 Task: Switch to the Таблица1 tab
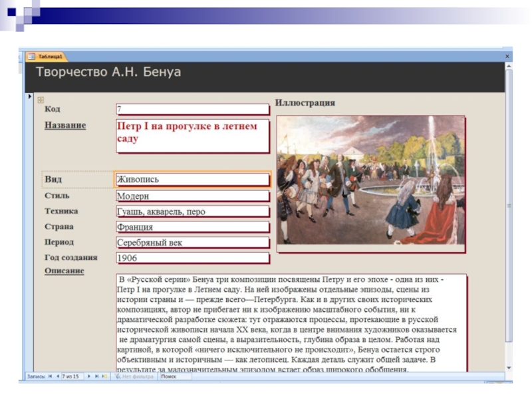pos(47,57)
